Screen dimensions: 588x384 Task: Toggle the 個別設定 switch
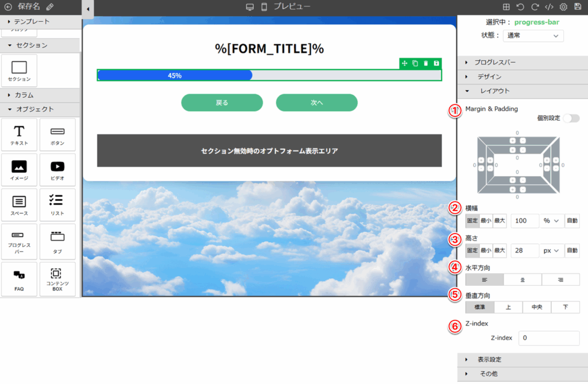tap(571, 118)
